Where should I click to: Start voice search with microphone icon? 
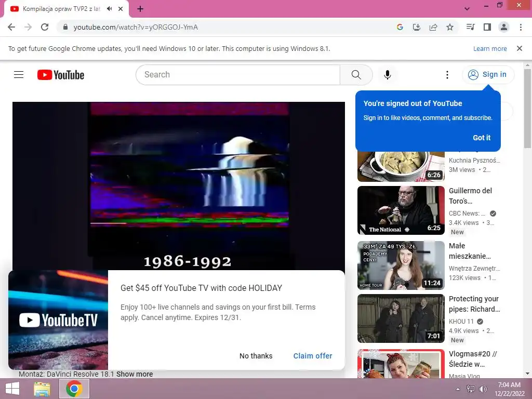[387, 75]
